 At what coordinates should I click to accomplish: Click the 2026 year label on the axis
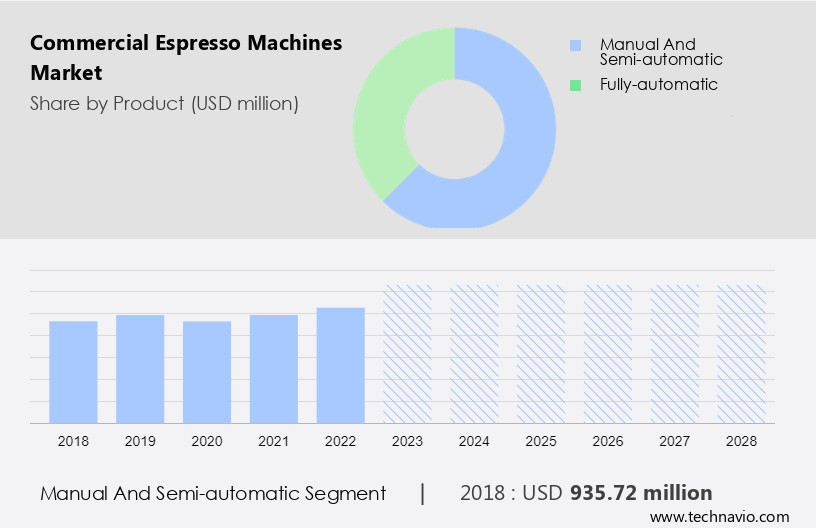[x=608, y=441]
